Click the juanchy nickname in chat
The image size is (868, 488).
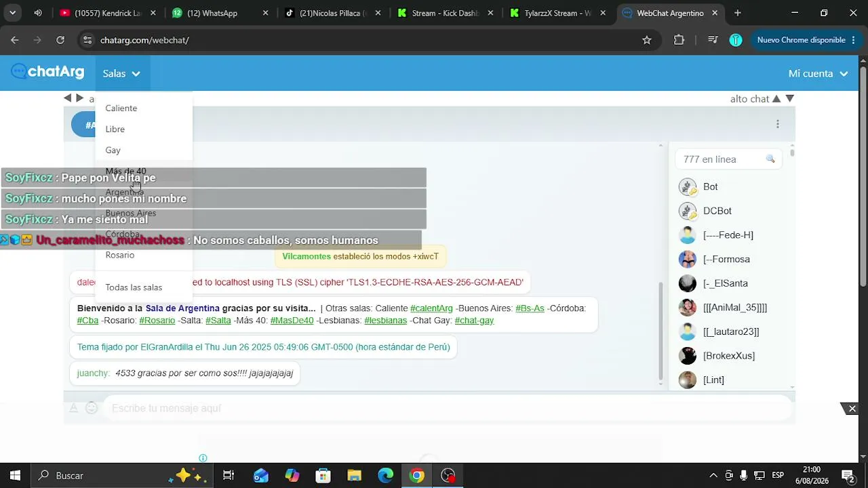pyautogui.click(x=93, y=373)
